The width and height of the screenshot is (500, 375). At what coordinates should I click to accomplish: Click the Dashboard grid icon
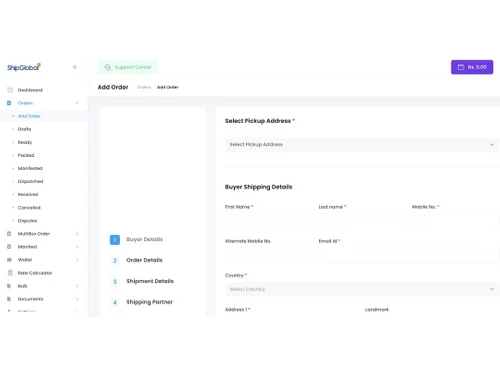(x=10, y=90)
